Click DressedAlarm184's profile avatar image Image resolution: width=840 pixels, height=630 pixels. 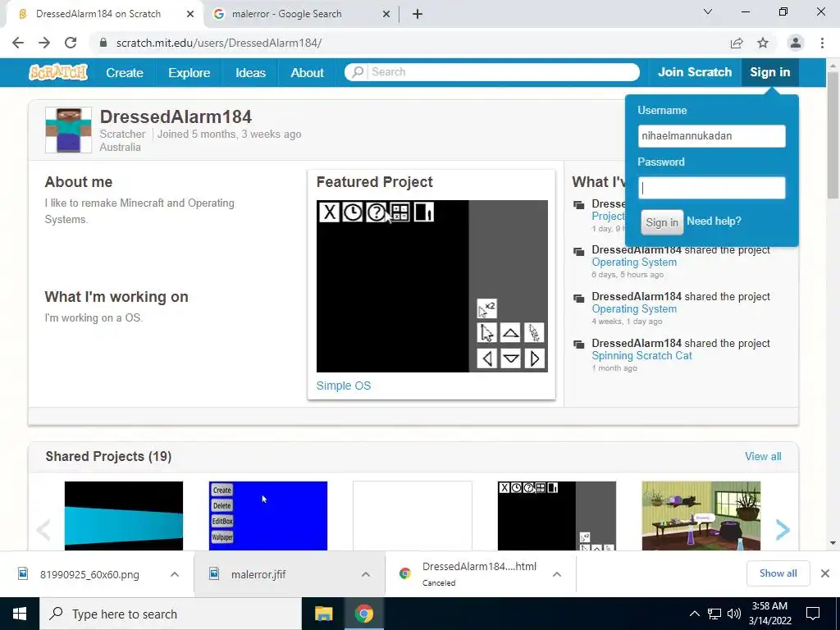coord(68,130)
